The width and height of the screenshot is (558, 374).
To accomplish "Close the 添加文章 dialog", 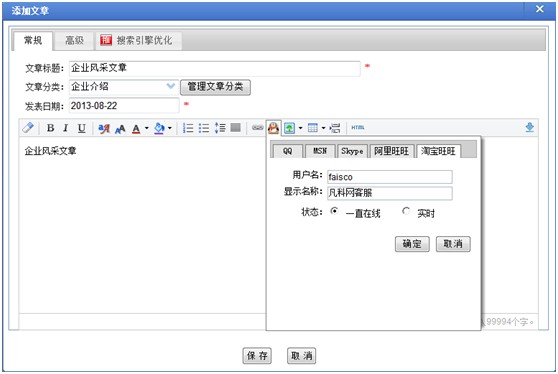I will pyautogui.click(x=540, y=9).
